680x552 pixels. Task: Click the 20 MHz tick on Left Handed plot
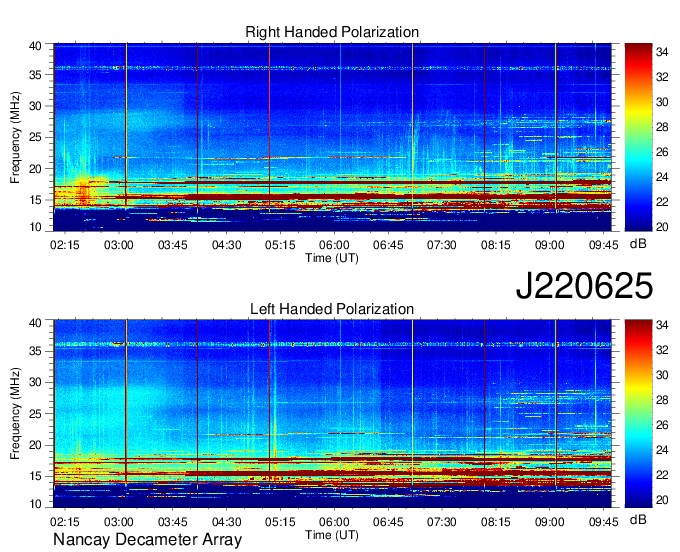(36, 445)
